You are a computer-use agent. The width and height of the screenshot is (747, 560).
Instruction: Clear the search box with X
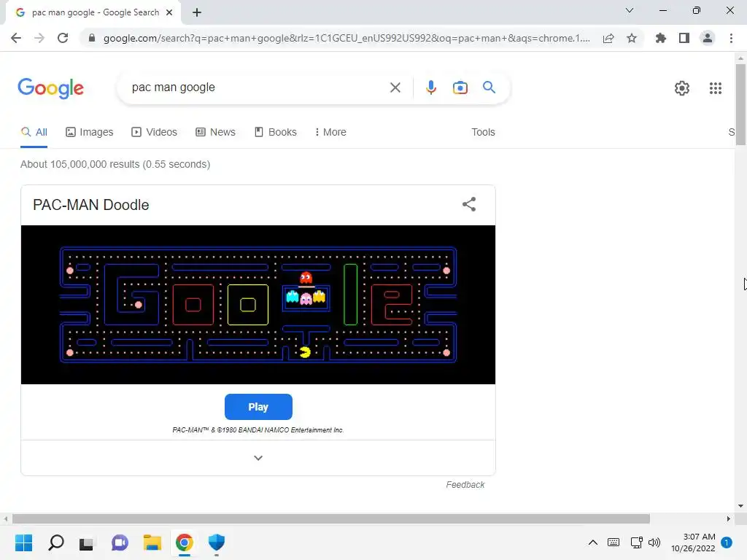395,87
